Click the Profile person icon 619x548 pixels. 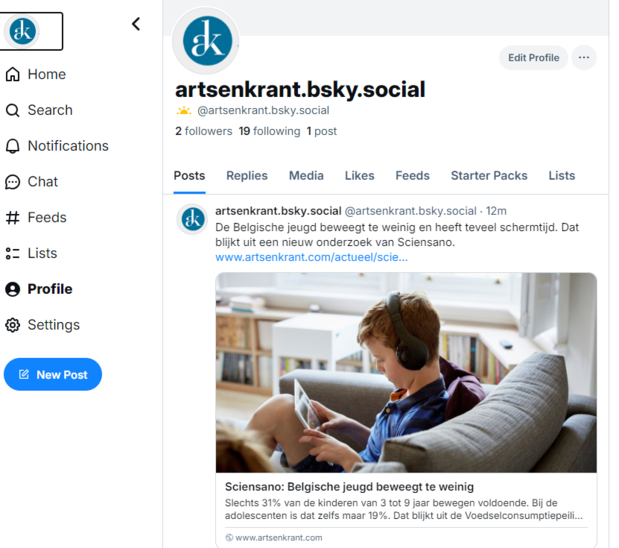coord(13,289)
